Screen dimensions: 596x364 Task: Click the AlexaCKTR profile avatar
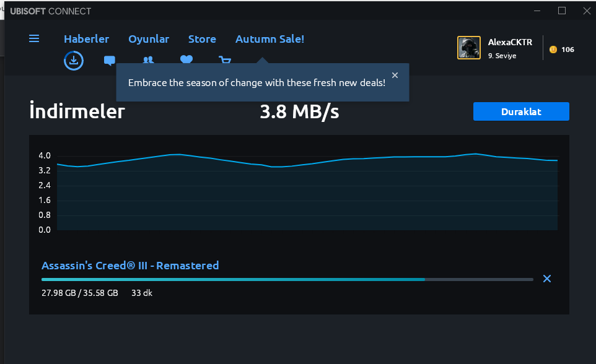[x=469, y=48]
